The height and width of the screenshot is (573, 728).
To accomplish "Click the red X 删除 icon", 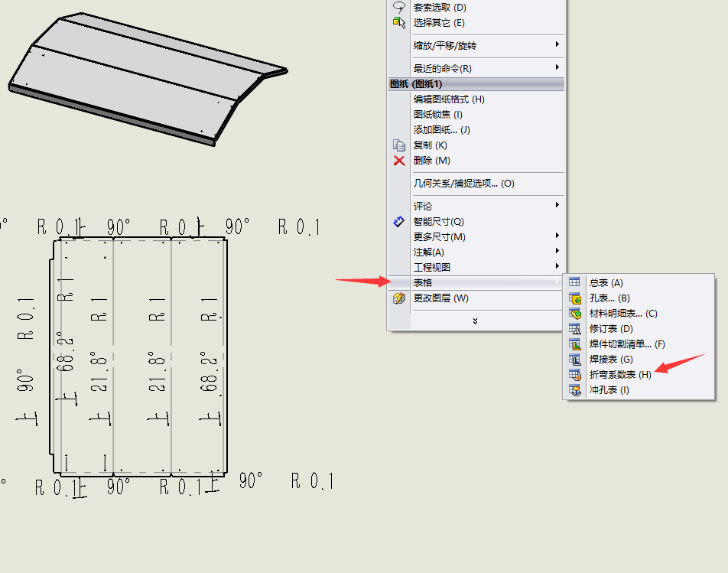I will coord(398,161).
